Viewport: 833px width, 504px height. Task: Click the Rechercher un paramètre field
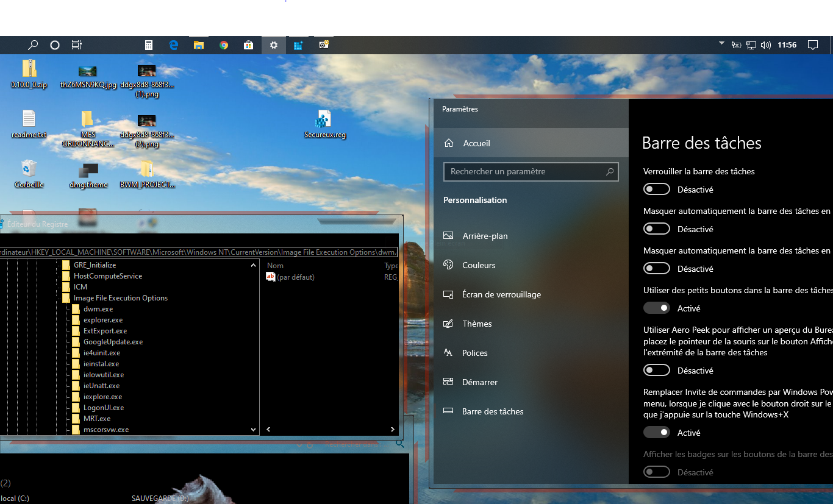(x=531, y=172)
